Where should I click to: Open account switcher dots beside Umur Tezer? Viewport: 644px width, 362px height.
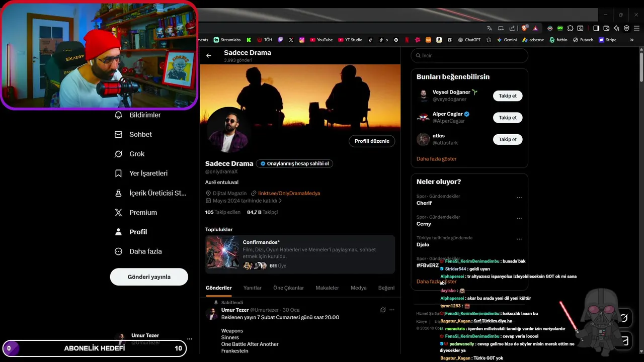190,339
